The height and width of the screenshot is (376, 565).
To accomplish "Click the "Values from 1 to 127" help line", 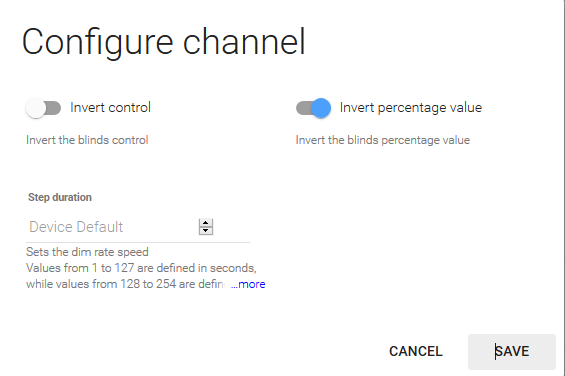I will (141, 268).
